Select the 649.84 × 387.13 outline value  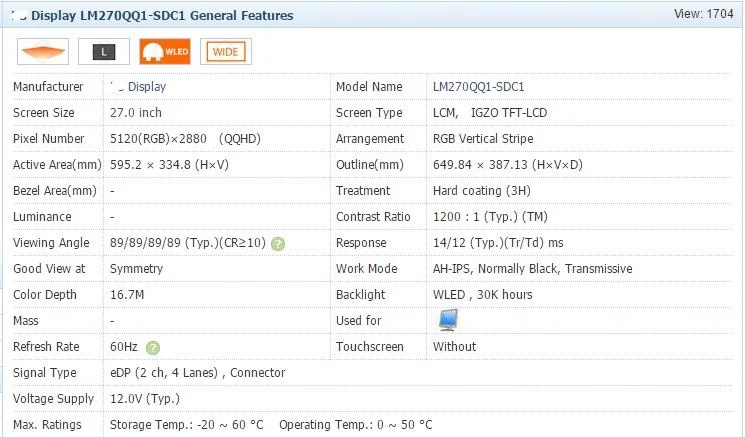tap(507, 165)
